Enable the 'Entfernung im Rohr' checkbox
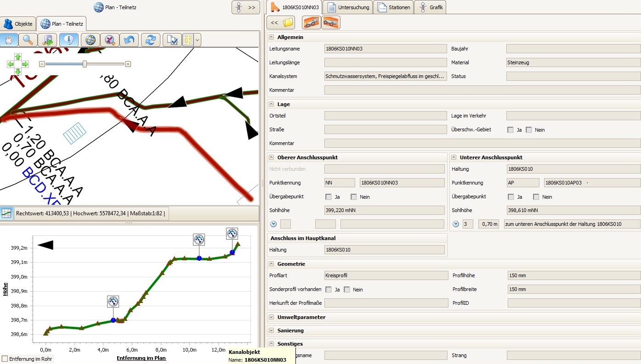Screen dimensions: 641x364 coord(5,358)
